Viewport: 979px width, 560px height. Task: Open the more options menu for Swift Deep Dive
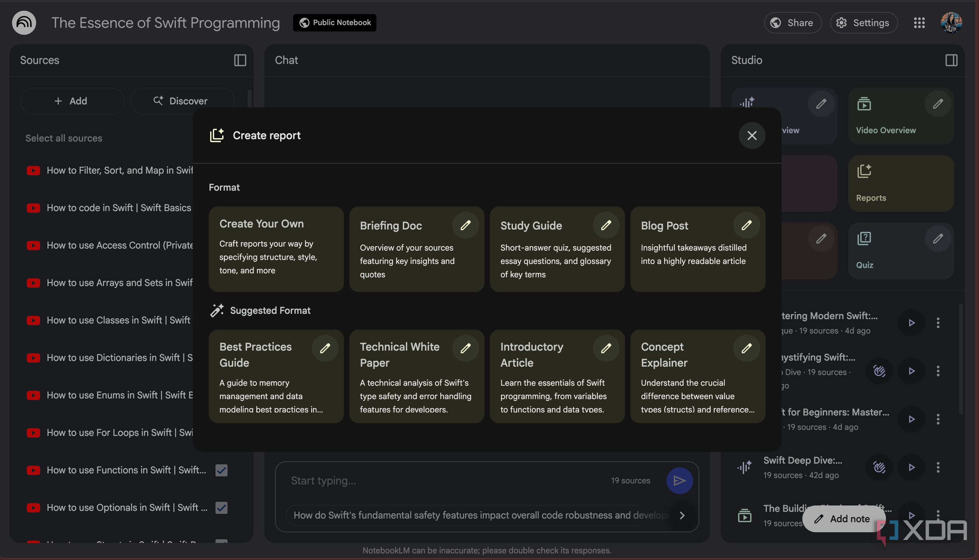pos(938,467)
